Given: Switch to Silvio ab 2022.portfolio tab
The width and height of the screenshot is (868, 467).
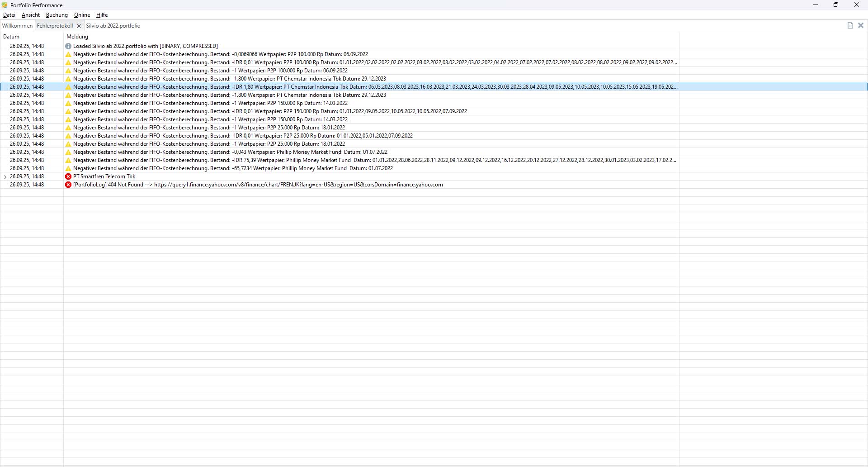Looking at the screenshot, I should tap(113, 26).
